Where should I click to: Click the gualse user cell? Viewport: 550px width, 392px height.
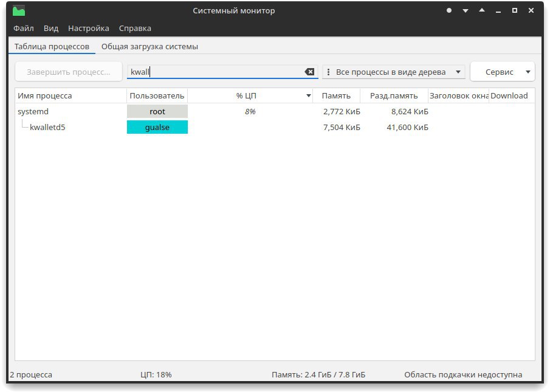[x=157, y=127]
